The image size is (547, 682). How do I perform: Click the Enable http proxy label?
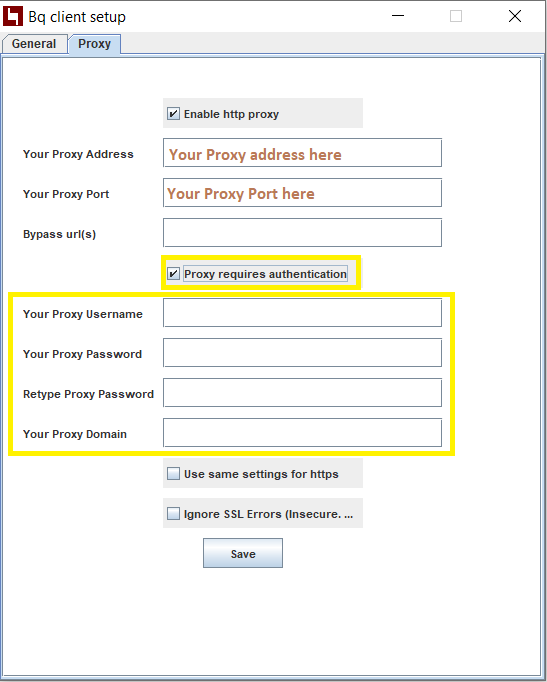231,114
